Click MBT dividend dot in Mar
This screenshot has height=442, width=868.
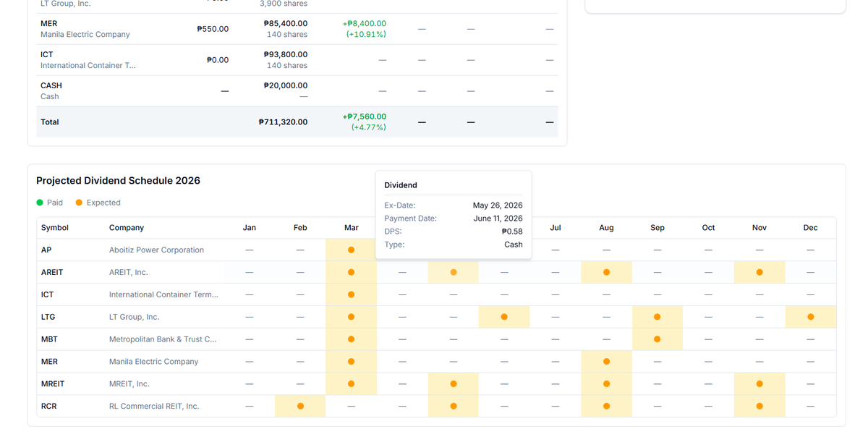click(351, 339)
